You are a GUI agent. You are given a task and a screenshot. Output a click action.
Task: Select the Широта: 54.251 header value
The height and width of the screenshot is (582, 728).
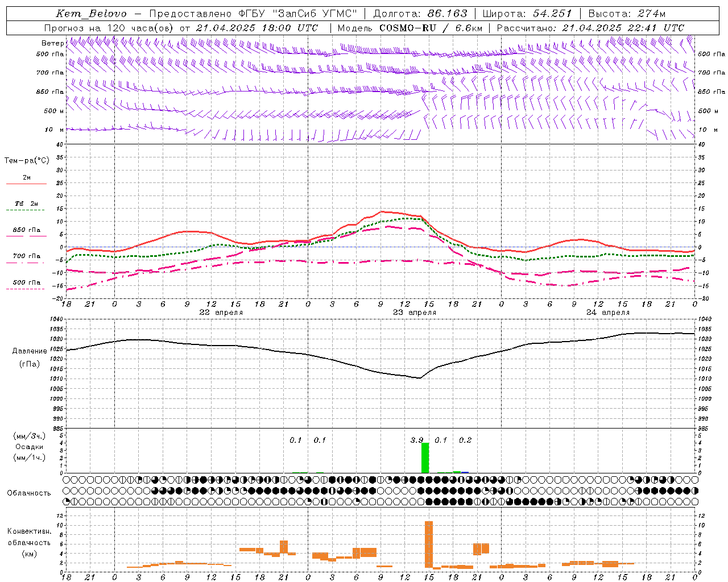tap(527, 14)
